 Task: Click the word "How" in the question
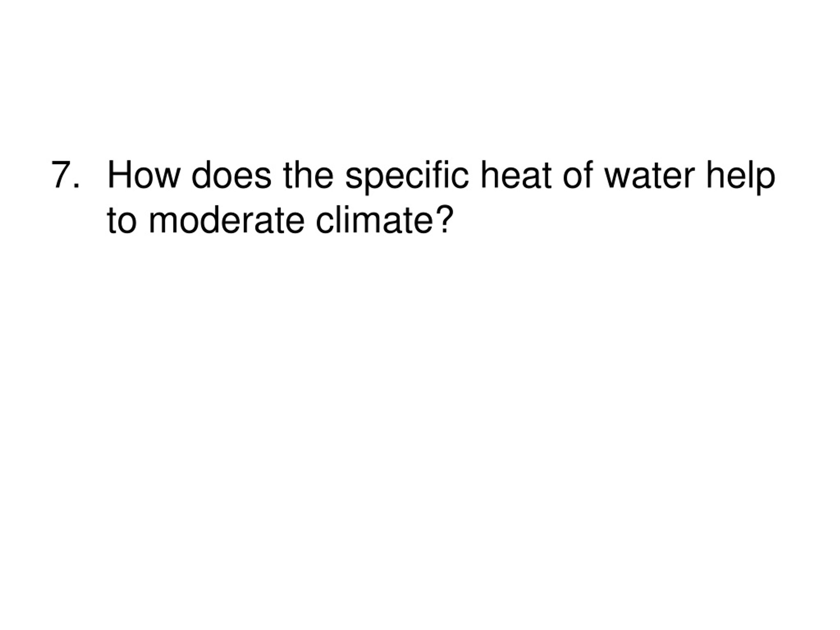(x=144, y=175)
